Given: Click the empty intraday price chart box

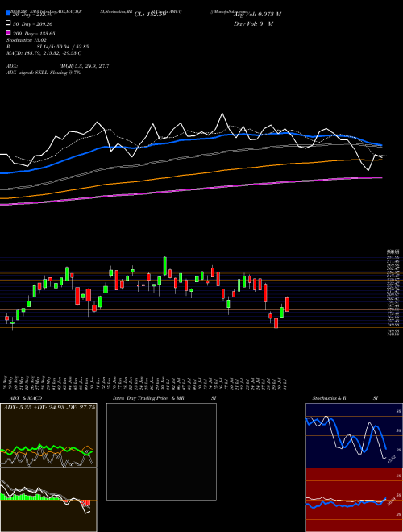Looking at the screenshot, I should pyautogui.click(x=161, y=451).
